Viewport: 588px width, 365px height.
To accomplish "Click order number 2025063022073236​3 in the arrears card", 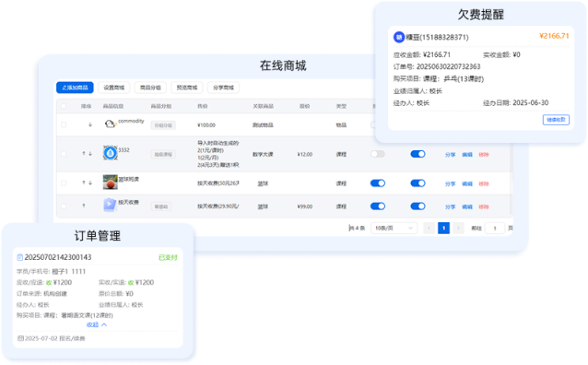I will pos(448,66).
